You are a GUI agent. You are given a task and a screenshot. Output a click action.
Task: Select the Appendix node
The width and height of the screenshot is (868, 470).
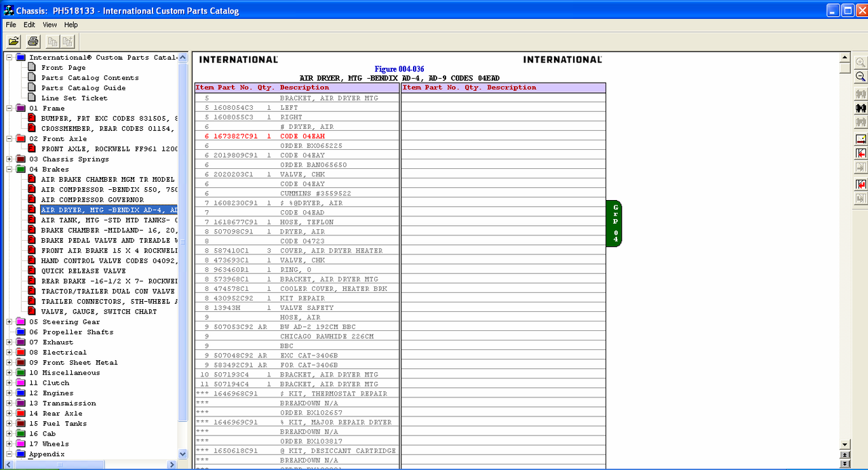(x=47, y=454)
